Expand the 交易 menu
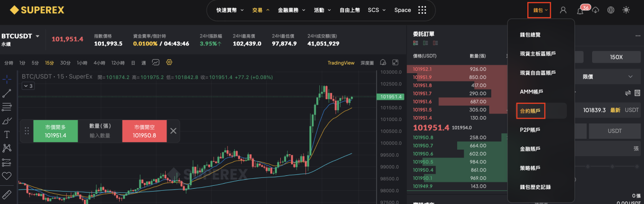 click(260, 10)
